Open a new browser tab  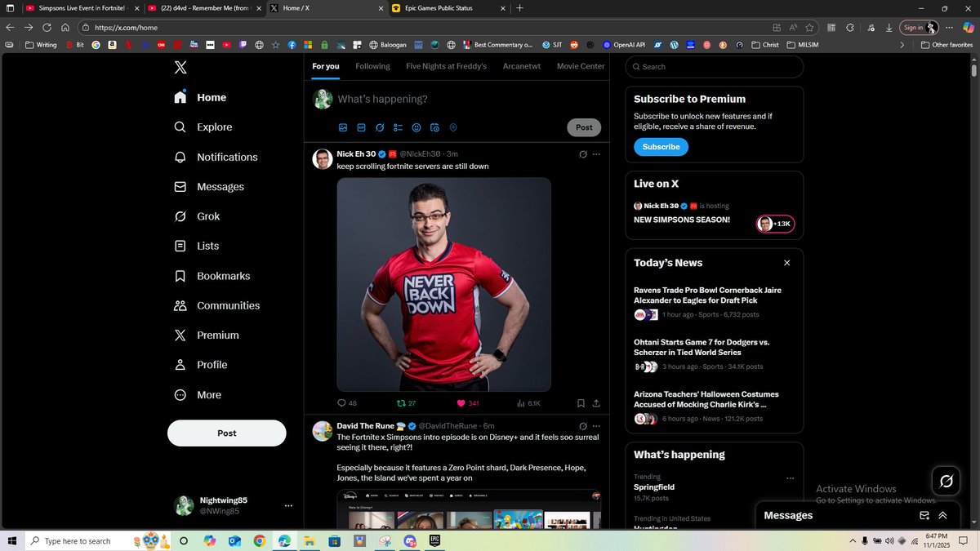520,8
